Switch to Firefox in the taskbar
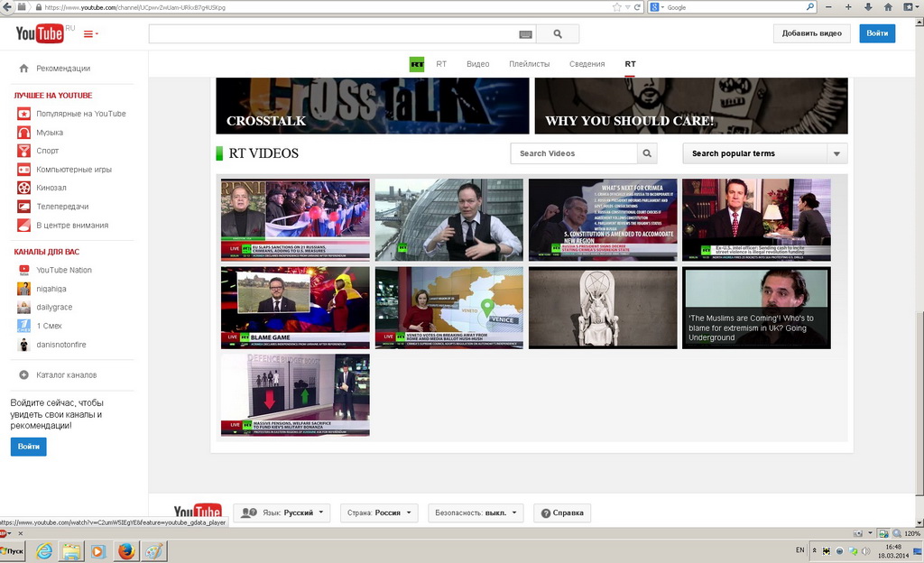924x563 pixels. (126, 552)
